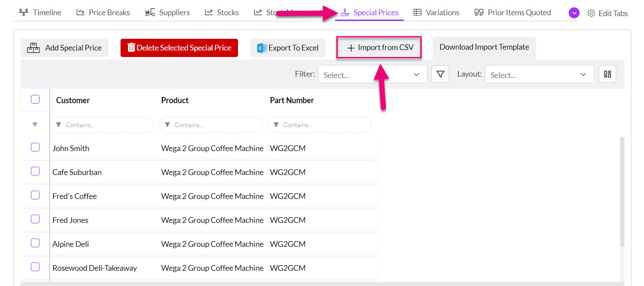
Task: Click the small filter icon below header checkbox
Action: 35,125
